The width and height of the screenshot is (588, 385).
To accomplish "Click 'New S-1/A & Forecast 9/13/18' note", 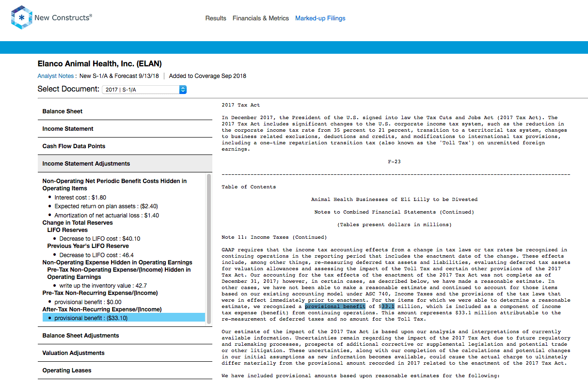I will coord(120,76).
